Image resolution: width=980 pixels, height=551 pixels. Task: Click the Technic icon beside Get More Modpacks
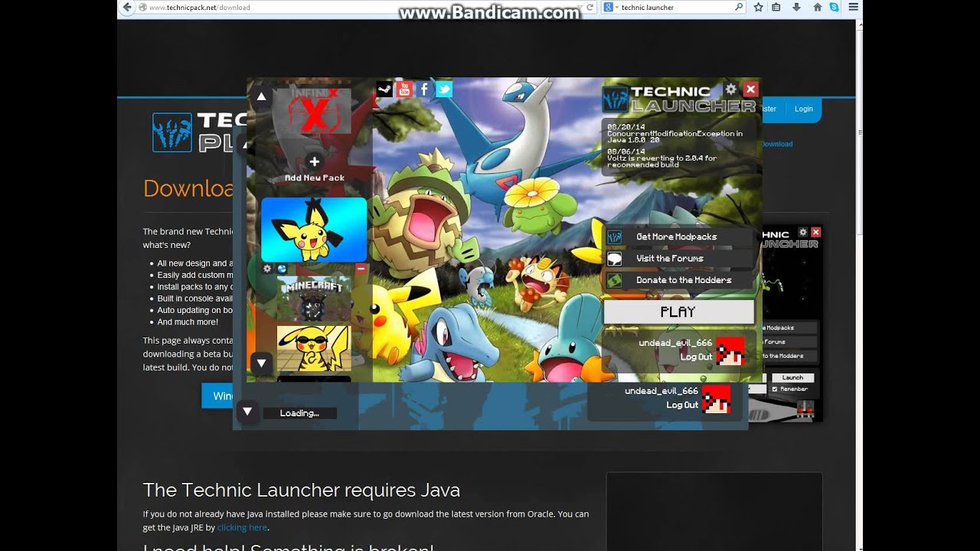click(x=615, y=236)
